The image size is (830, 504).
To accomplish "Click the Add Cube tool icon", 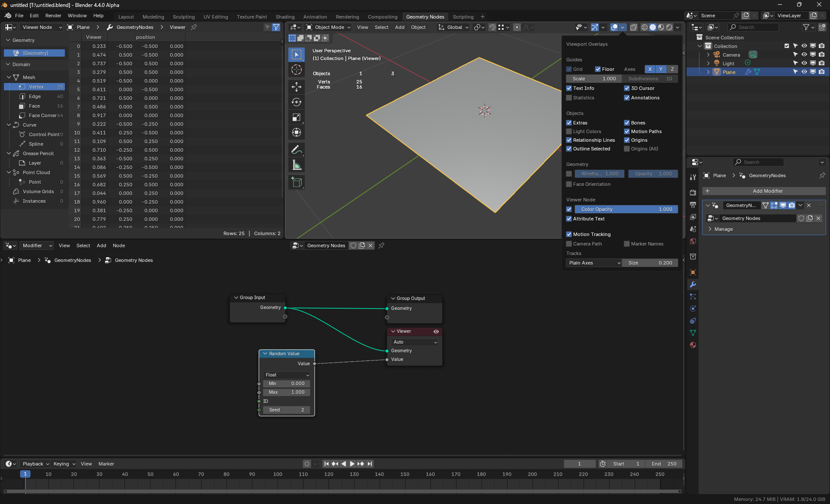I will (x=297, y=182).
